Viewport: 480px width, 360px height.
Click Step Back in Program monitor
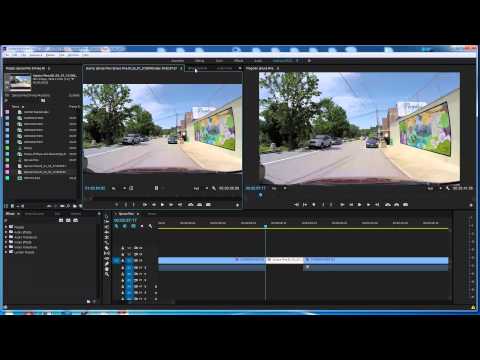(x=351, y=204)
